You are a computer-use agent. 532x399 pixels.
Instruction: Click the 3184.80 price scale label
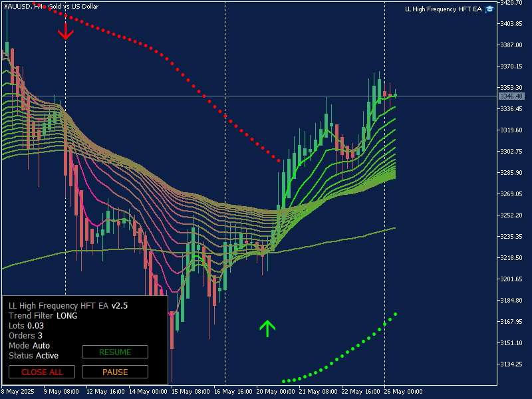[x=511, y=300]
